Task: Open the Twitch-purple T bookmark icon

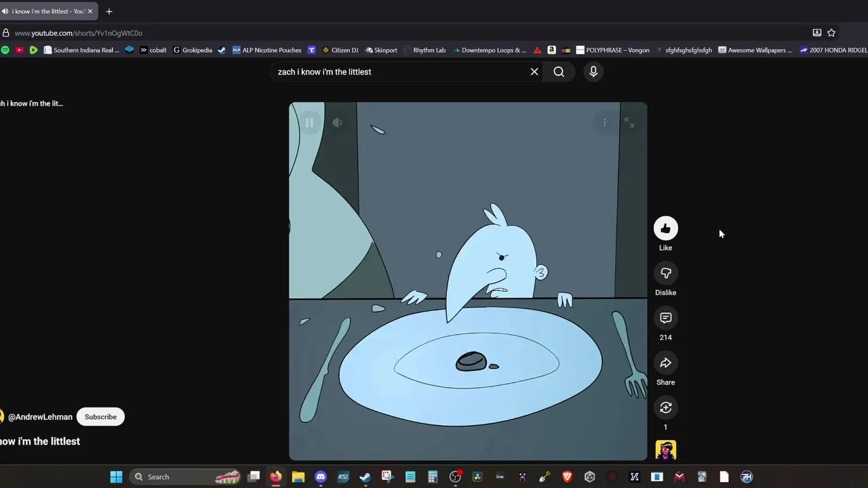Action: click(311, 50)
